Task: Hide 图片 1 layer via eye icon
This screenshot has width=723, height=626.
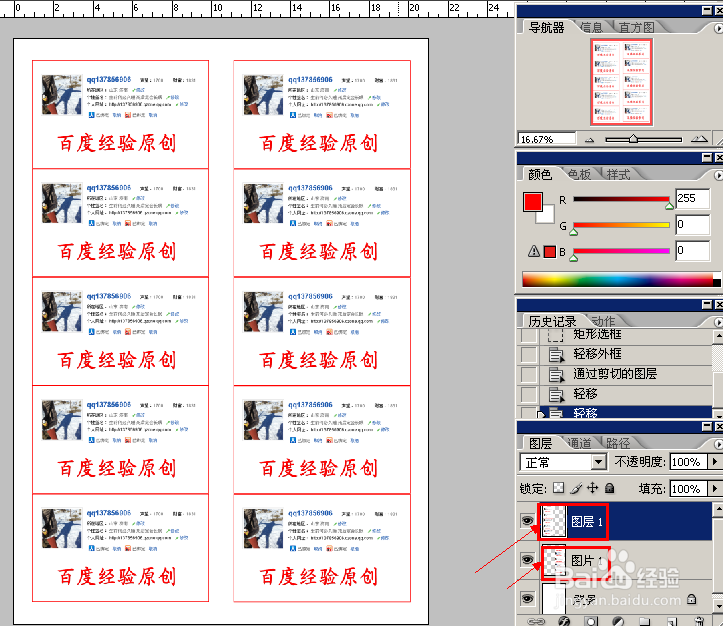Action: (x=527, y=560)
